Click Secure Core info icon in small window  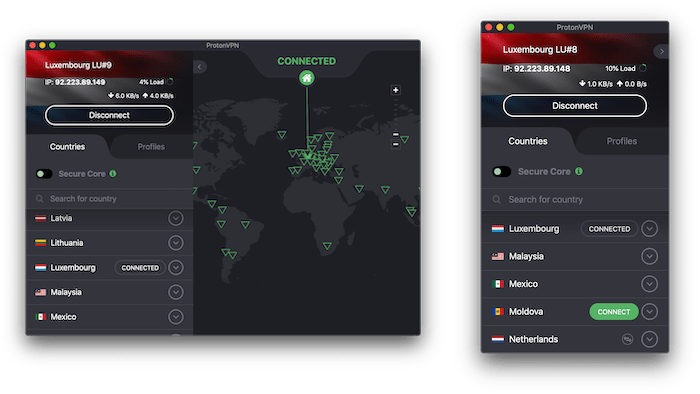pos(579,171)
